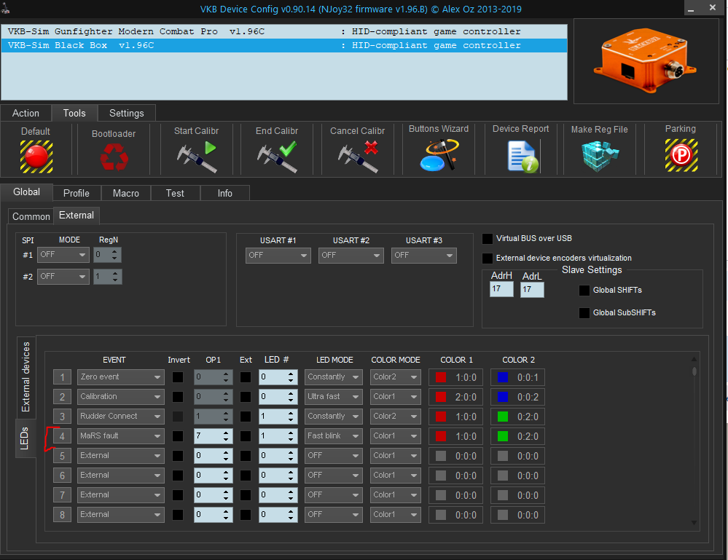Switch to the Profile tab
Viewport: 728px width, 560px height.
pyautogui.click(x=76, y=193)
